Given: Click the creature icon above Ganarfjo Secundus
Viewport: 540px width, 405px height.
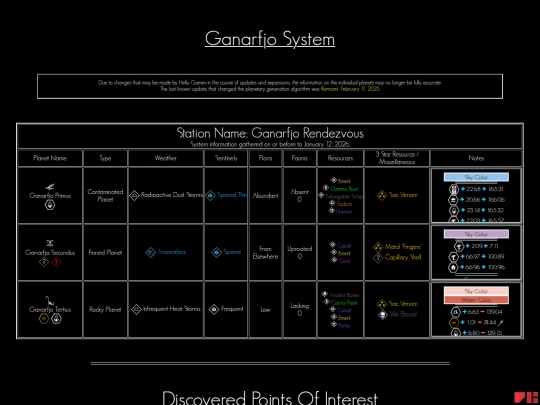Looking at the screenshot, I should click(50, 243).
